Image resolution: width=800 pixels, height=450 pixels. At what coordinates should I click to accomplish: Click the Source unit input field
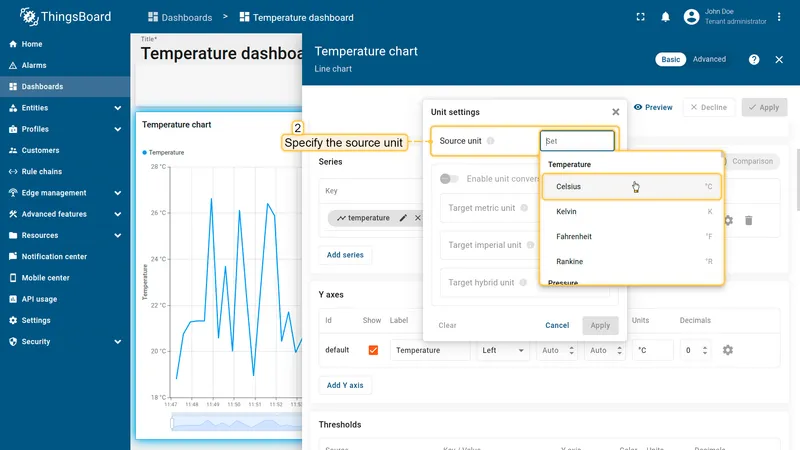tap(577, 141)
